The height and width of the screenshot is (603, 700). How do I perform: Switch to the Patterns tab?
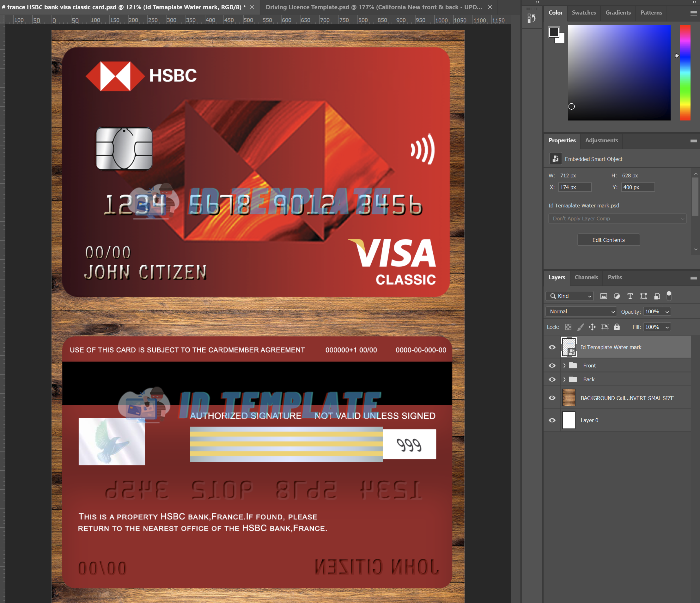[651, 13]
